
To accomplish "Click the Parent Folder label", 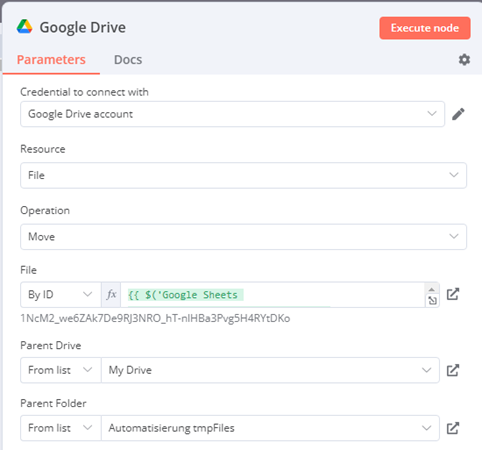I will click(53, 403).
